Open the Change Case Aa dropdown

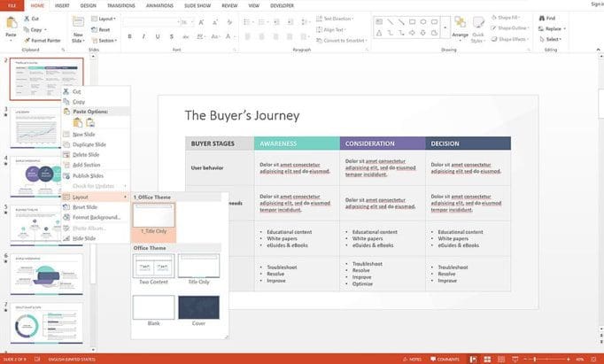[216, 36]
